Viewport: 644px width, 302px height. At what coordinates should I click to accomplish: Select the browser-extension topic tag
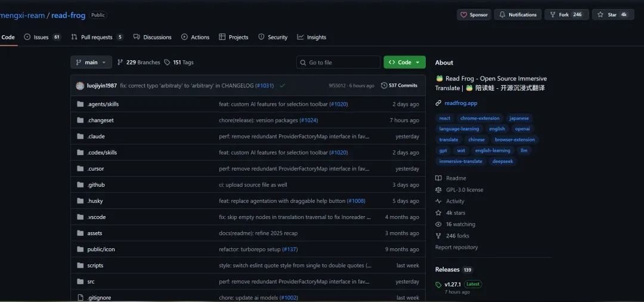coord(515,140)
